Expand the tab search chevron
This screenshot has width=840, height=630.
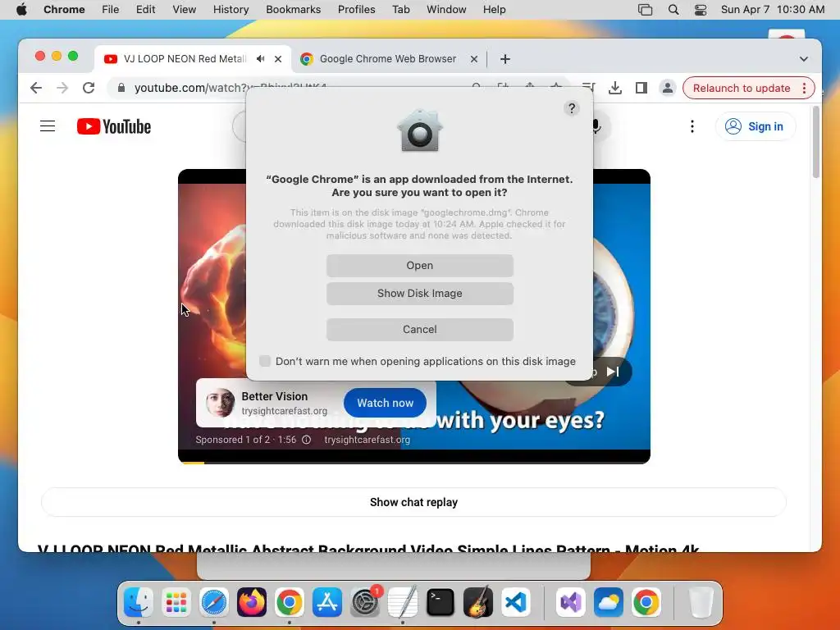pyautogui.click(x=804, y=59)
